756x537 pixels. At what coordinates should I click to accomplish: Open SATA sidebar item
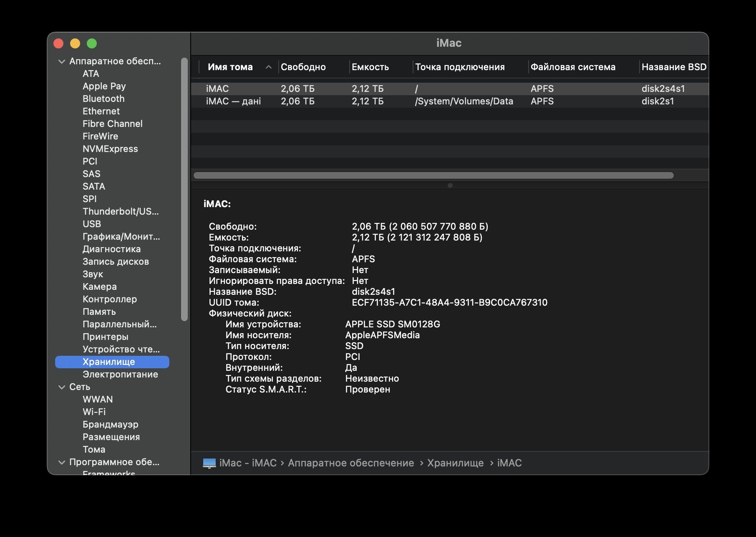coord(94,187)
